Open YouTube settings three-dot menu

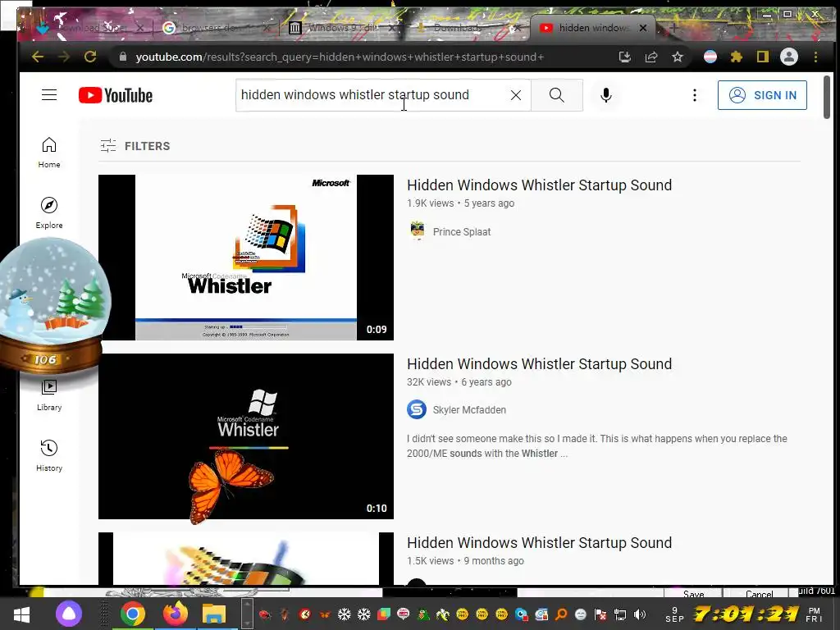point(694,95)
